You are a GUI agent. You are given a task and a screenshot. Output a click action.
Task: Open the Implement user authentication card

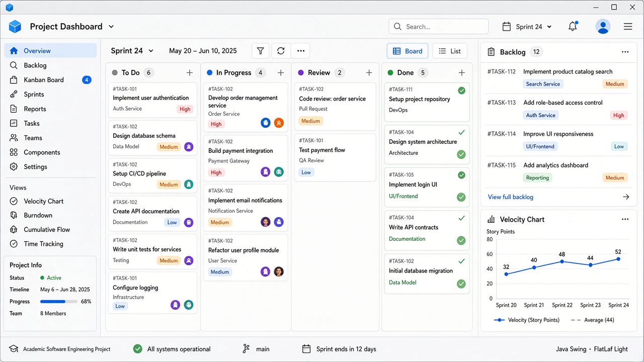point(152,99)
